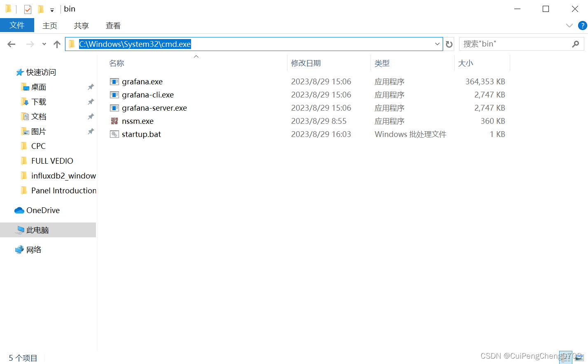Click the grafana-cli.exe file icon
Screen dimensions: 588x364
[x=114, y=95]
